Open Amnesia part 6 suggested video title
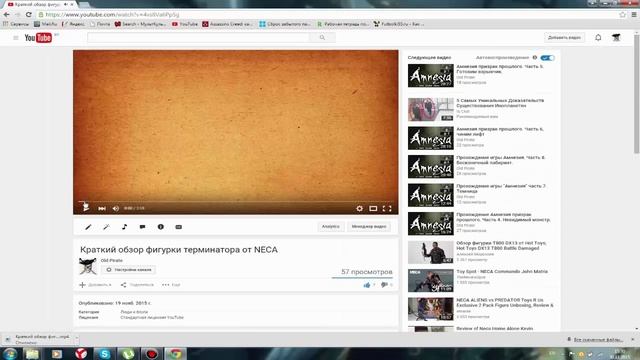 click(x=500, y=131)
